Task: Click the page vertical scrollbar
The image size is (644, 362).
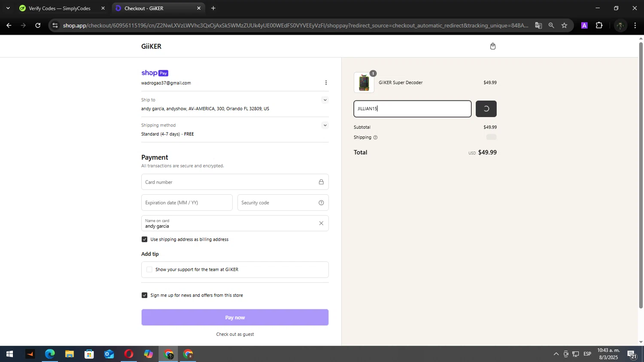Action: click(x=641, y=175)
